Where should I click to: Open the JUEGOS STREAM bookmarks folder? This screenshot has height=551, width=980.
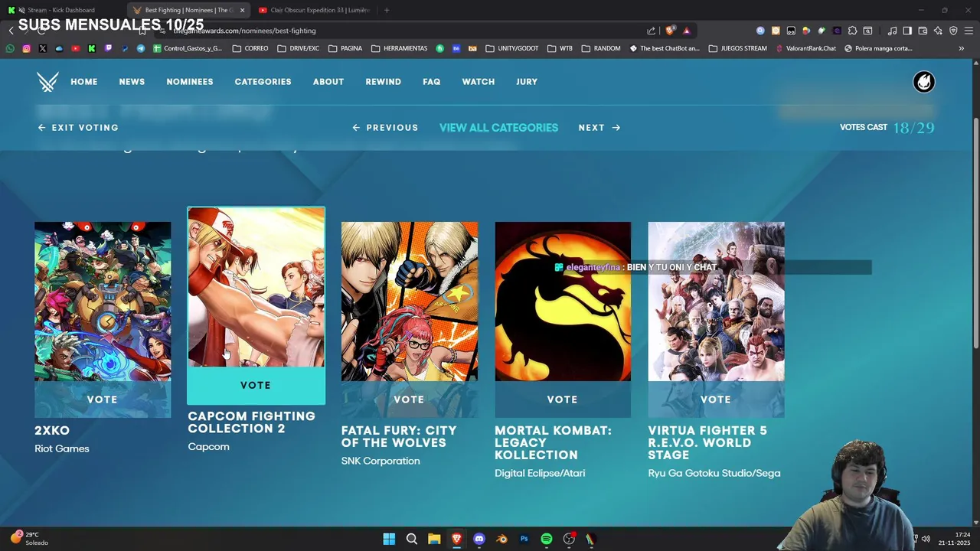[x=738, y=48]
